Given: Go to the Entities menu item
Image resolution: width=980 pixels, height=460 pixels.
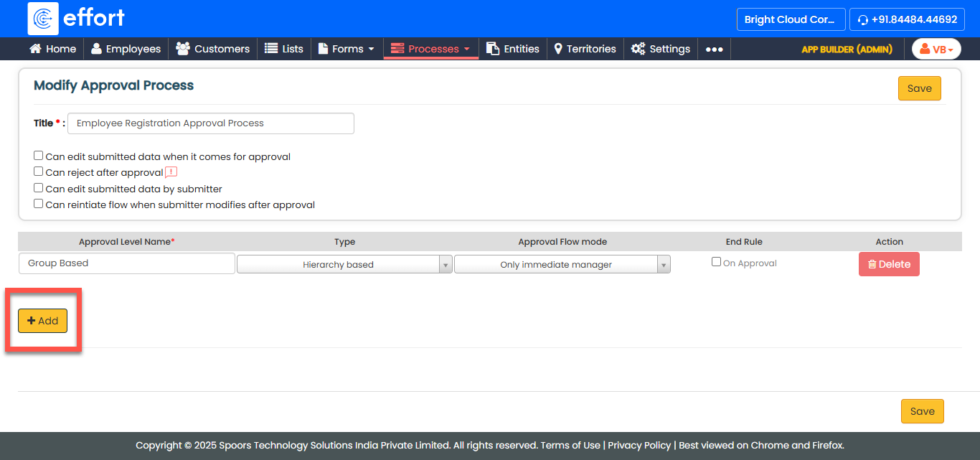Looking at the screenshot, I should pyautogui.click(x=513, y=49).
